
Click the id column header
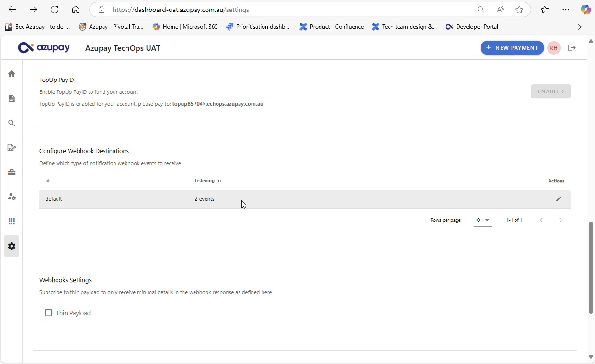(47, 181)
